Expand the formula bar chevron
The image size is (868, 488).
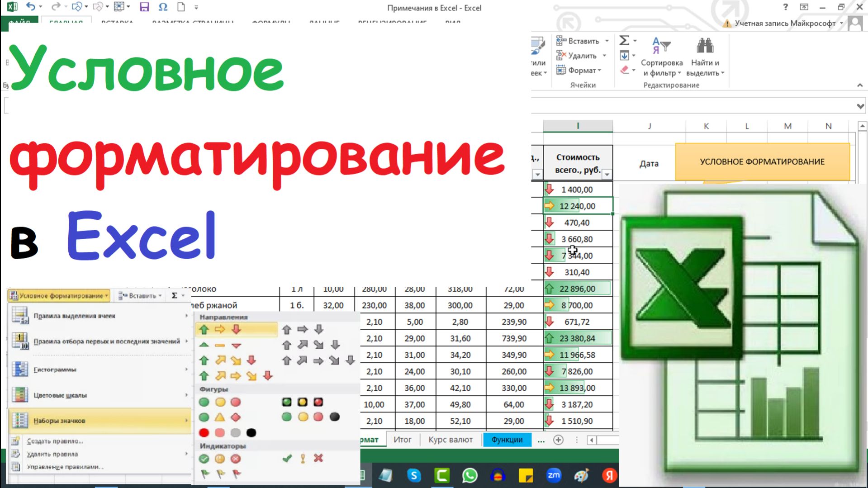(x=860, y=106)
